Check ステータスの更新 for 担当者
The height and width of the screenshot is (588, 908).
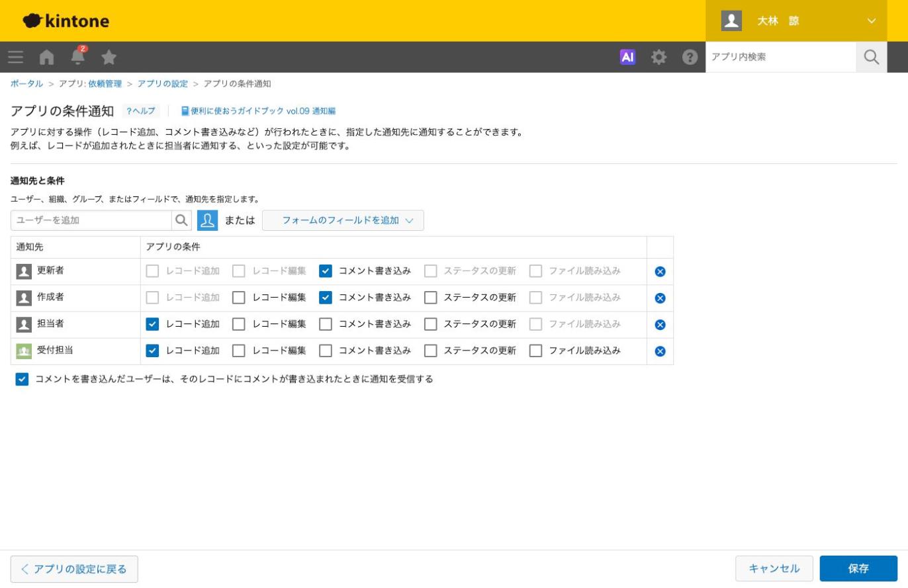[x=431, y=324]
